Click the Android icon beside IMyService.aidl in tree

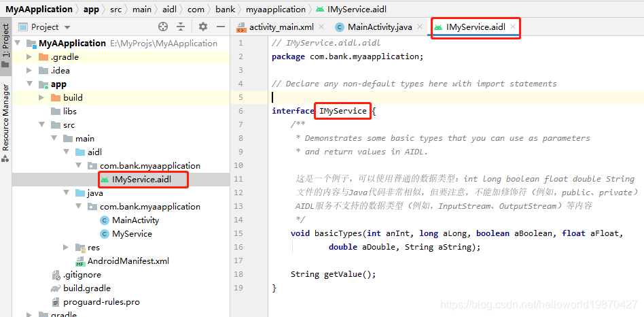[x=105, y=180]
